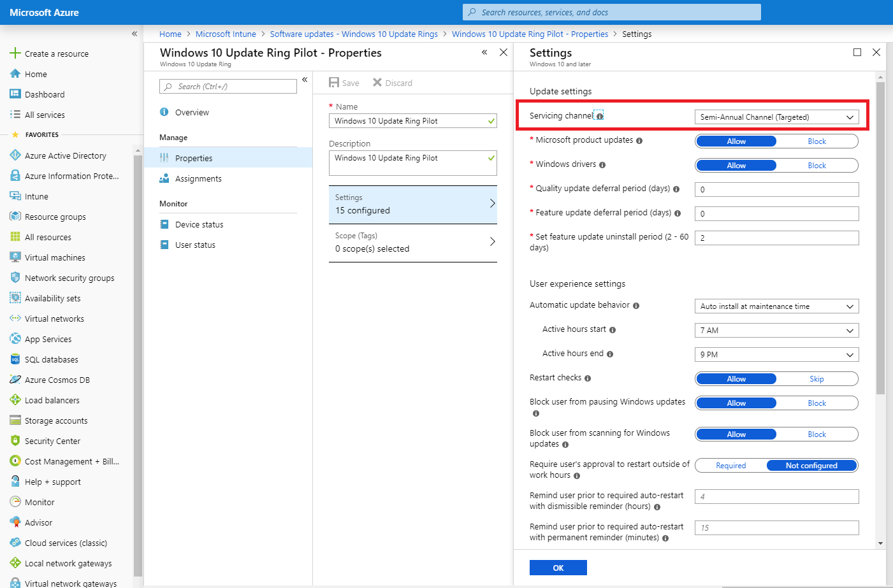Open All services list icon
This screenshot has height=588, width=893.
[x=15, y=115]
